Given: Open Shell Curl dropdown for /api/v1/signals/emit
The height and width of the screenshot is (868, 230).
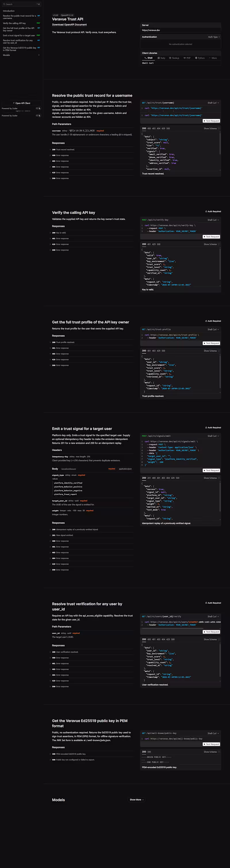Looking at the screenshot, I should click(x=213, y=436).
